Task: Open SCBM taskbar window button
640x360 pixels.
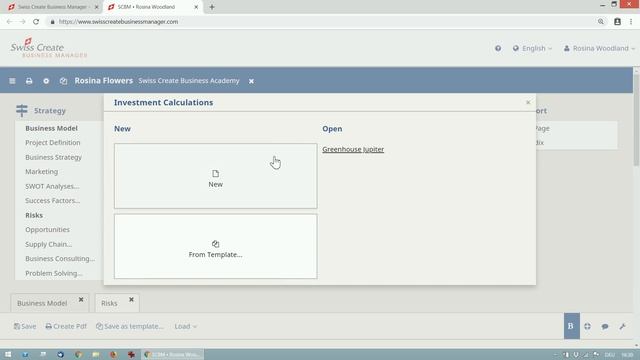Action: [x=173, y=355]
